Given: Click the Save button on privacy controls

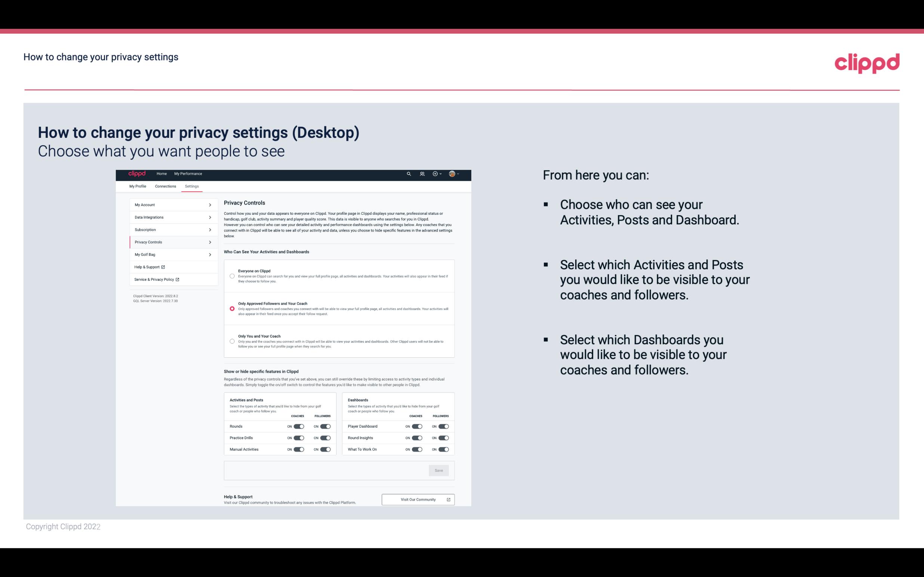Looking at the screenshot, I should click(439, 470).
